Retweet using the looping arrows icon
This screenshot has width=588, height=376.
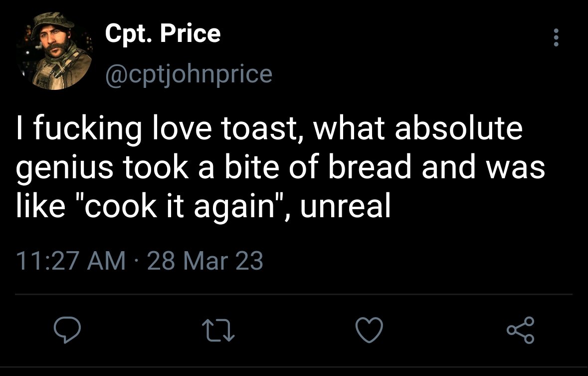pos(218,330)
